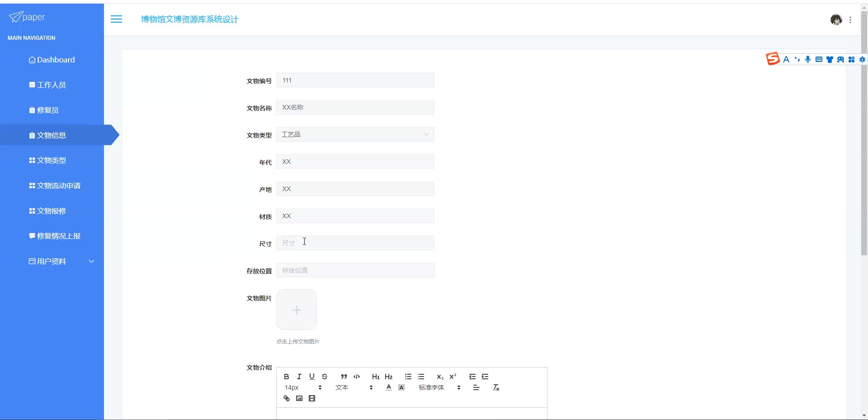Screen dimensions: 868x420
Task: Open the 标准字体 font family dropdown
Action: pos(439,387)
